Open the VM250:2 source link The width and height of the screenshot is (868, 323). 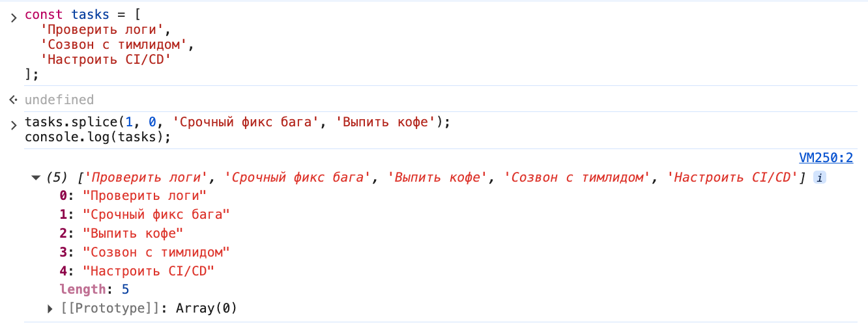point(826,158)
